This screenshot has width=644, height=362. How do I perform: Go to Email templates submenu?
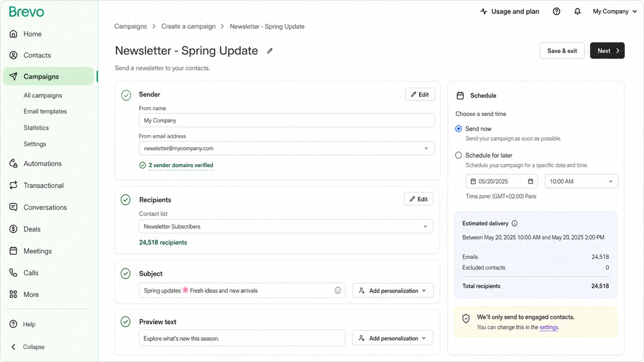click(x=45, y=111)
